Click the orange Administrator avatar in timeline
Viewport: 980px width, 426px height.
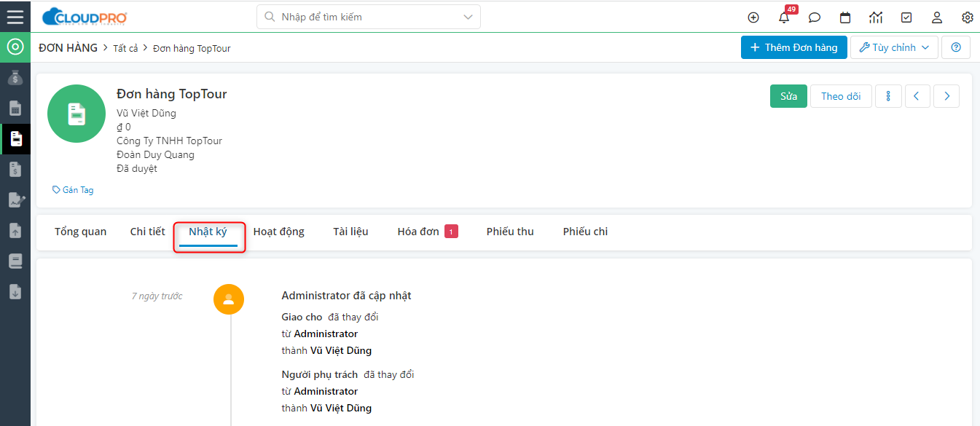pos(229,299)
